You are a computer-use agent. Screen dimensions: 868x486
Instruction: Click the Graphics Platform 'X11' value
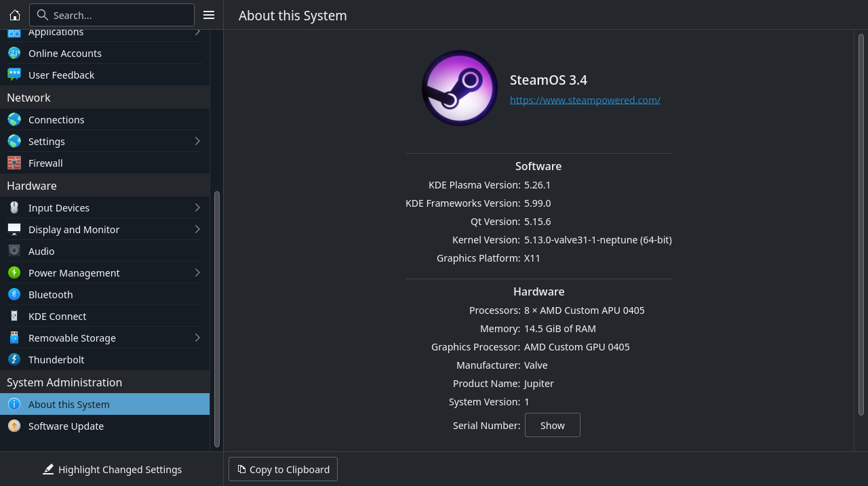pos(532,258)
